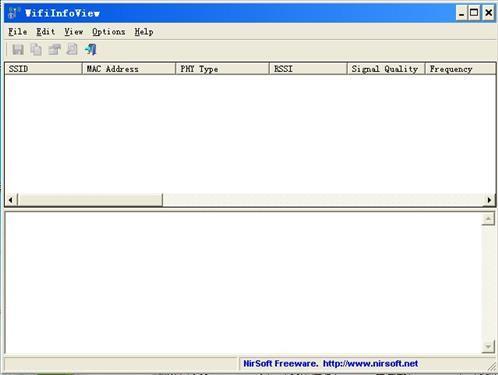Open the Options menu
This screenshot has width=498, height=375.
(x=109, y=32)
